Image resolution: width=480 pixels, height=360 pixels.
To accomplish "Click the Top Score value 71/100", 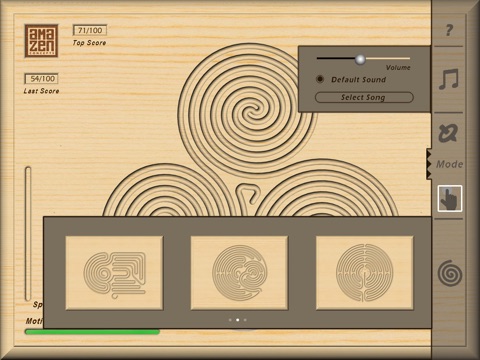I will click(x=90, y=30).
